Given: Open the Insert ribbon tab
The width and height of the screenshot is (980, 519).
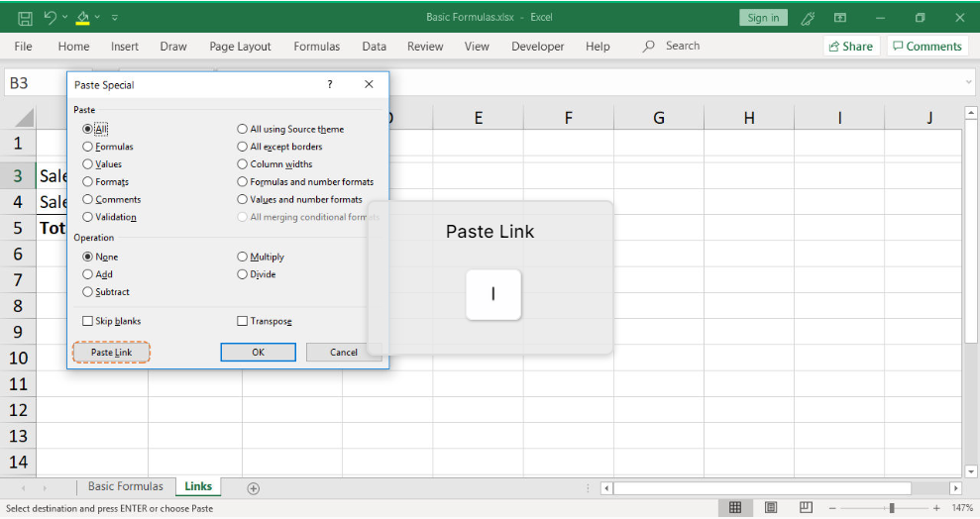Looking at the screenshot, I should tap(125, 47).
